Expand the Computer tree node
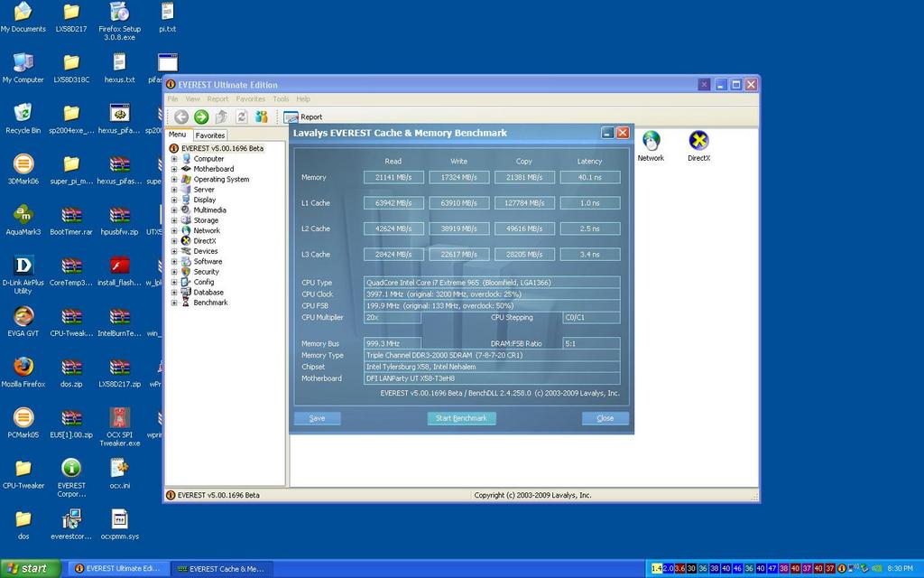Image resolution: width=924 pixels, height=578 pixels. click(x=174, y=159)
